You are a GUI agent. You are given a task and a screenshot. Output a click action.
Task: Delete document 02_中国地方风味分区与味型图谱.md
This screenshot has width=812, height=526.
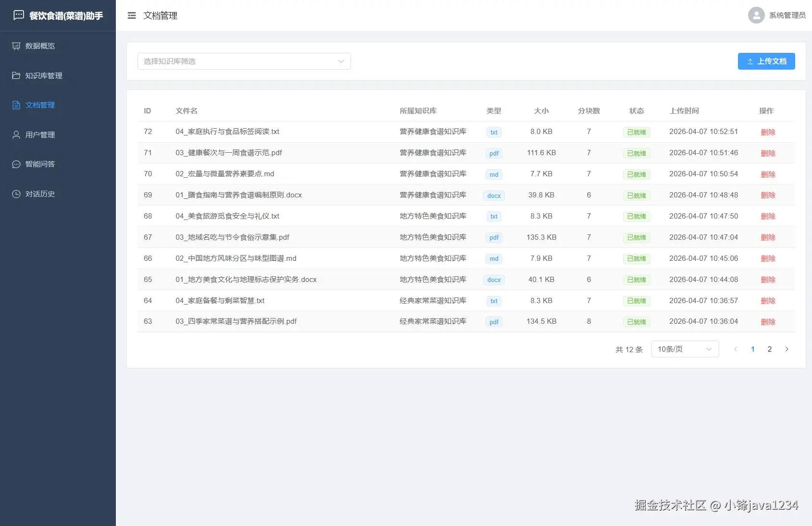click(x=768, y=258)
